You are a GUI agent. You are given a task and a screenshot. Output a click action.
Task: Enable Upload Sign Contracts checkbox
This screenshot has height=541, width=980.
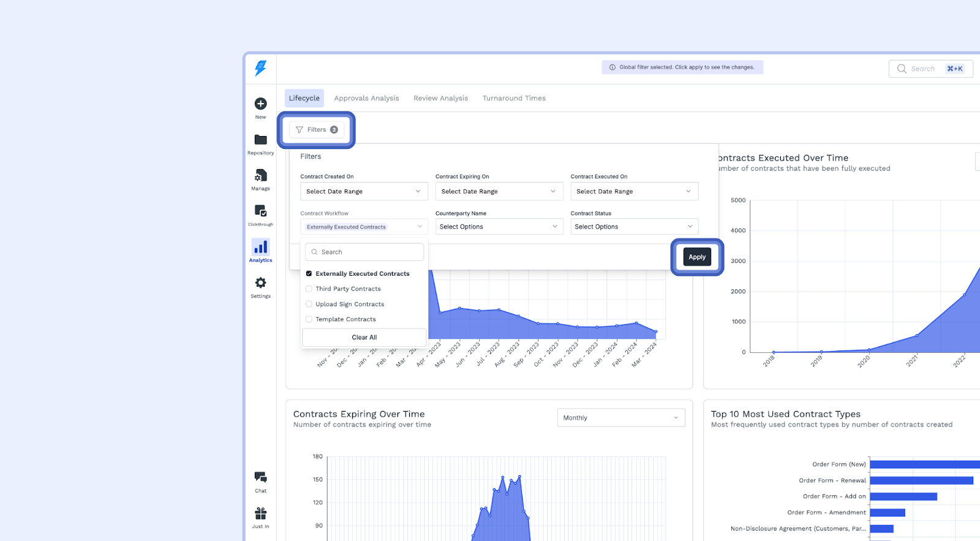point(309,305)
